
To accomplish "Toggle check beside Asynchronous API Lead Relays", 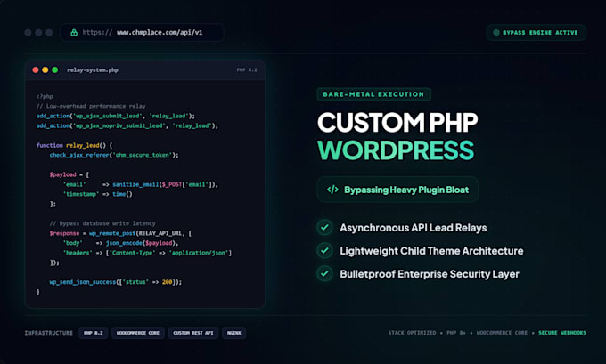I will 324,228.
